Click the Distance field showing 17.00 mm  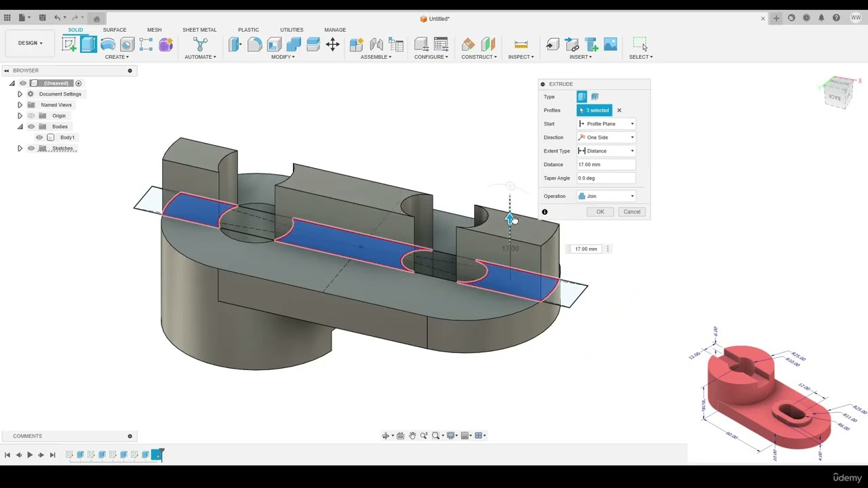606,165
